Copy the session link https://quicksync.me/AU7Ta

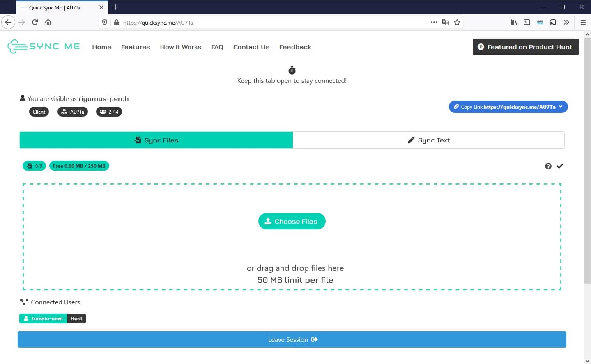(x=508, y=107)
